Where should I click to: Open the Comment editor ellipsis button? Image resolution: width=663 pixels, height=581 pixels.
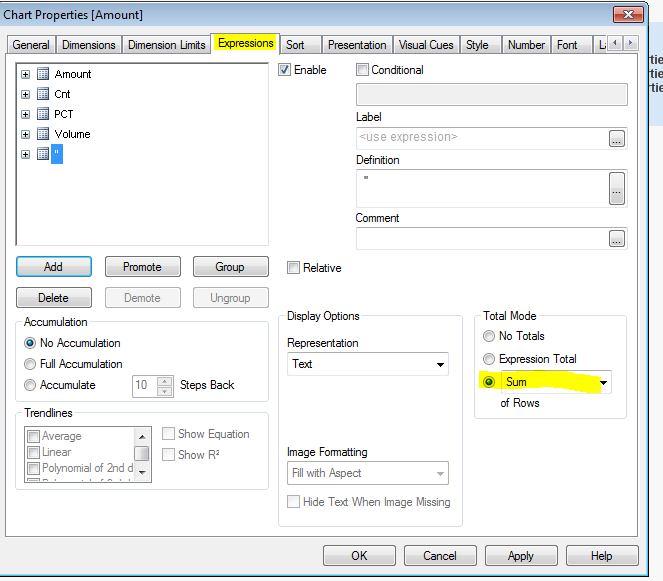617,239
